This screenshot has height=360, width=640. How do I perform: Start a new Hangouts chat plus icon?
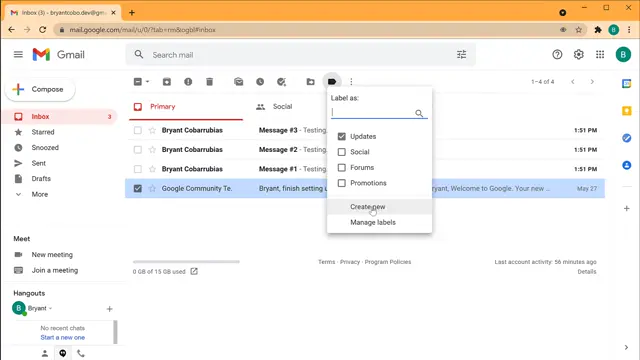pyautogui.click(x=109, y=309)
